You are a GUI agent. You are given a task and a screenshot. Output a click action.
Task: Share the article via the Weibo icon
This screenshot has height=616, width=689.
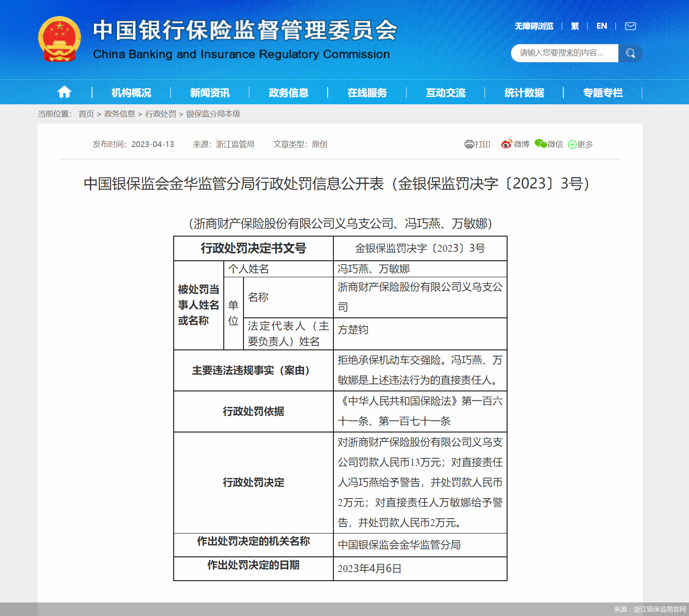tap(505, 145)
